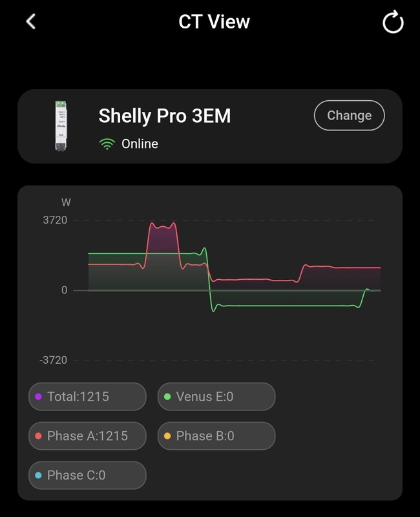This screenshot has width=420, height=517.
Task: Tap the purple Total color dot
Action: pos(38,397)
